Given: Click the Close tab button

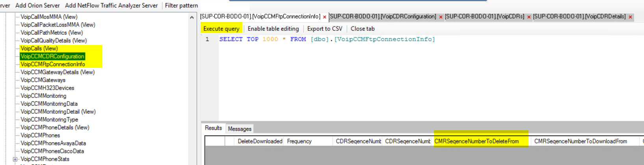Looking at the screenshot, I should 363,28.
